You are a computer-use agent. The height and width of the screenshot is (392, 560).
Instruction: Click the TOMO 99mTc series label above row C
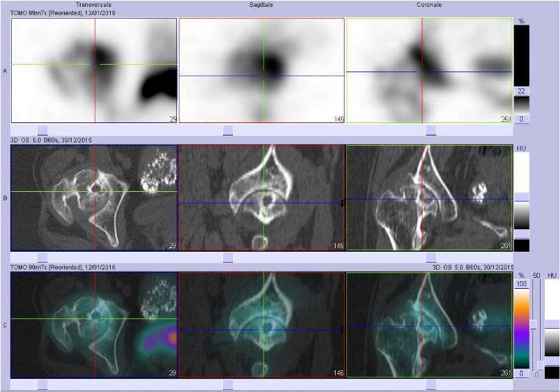point(63,267)
